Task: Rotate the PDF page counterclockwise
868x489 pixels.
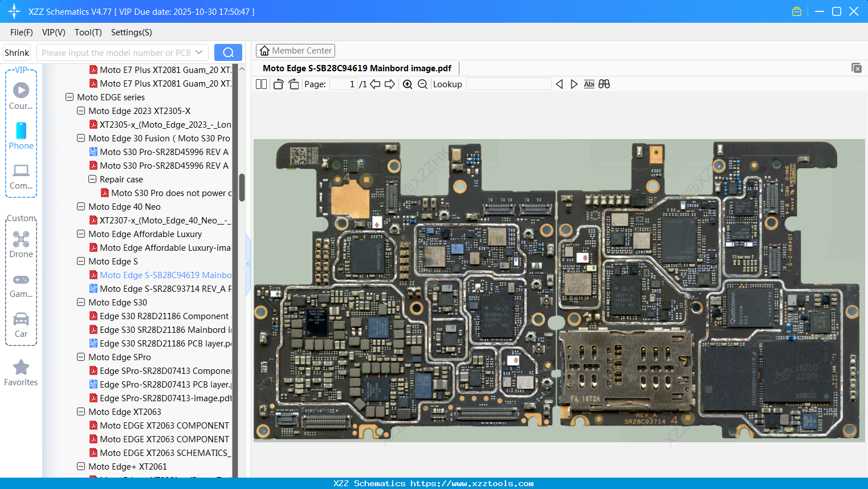Action: point(278,84)
